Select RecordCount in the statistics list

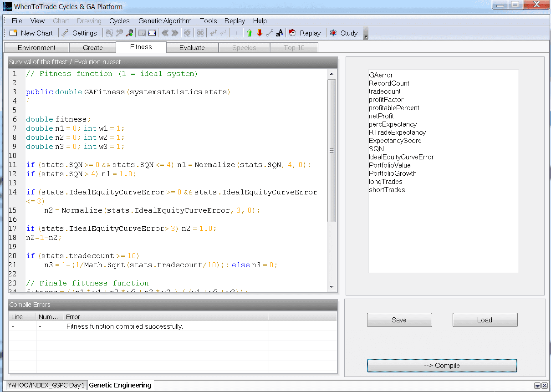[389, 83]
